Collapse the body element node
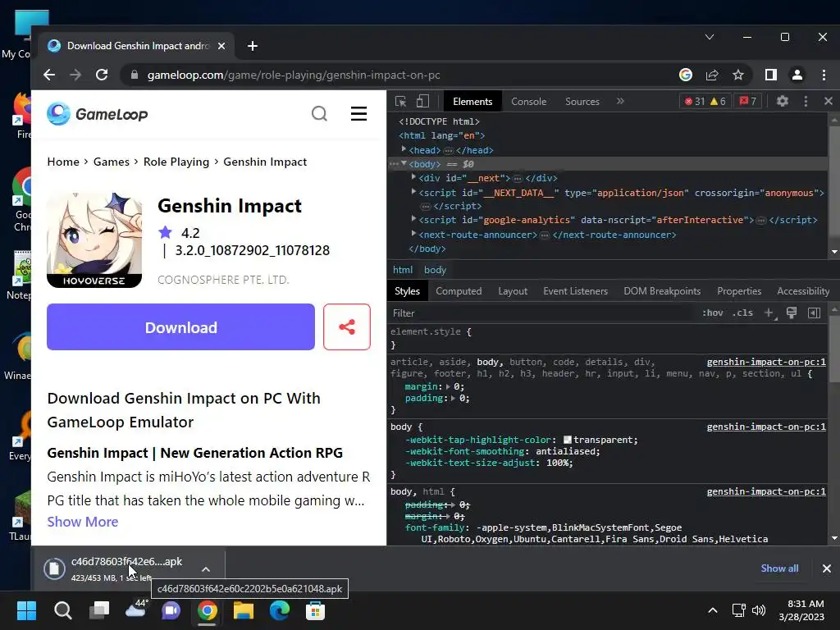 [x=404, y=163]
